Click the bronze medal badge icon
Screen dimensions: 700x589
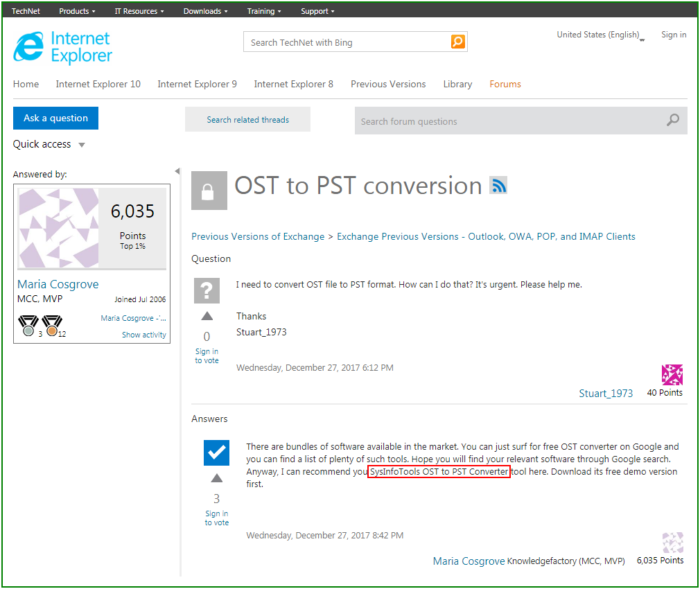click(52, 326)
